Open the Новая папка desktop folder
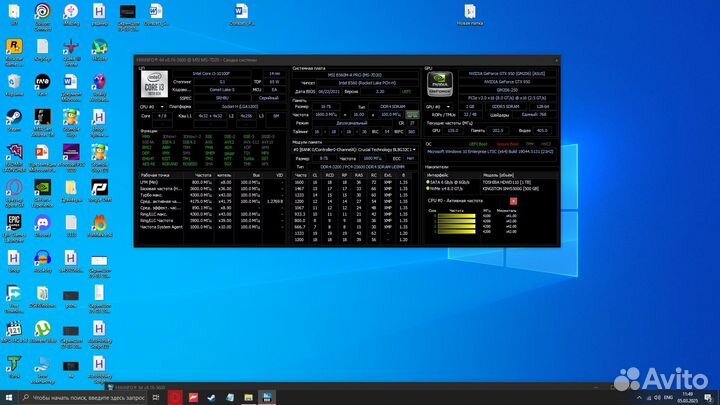Viewport: 720px width, 405px height. [469, 12]
